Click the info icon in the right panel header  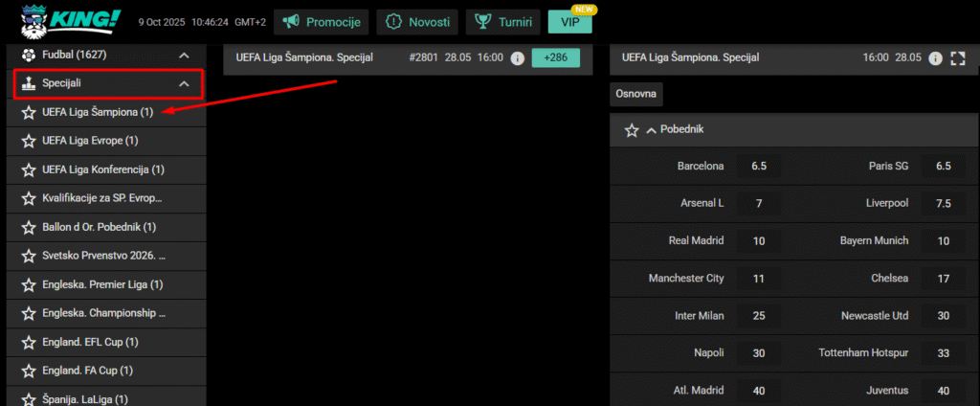pos(935,57)
